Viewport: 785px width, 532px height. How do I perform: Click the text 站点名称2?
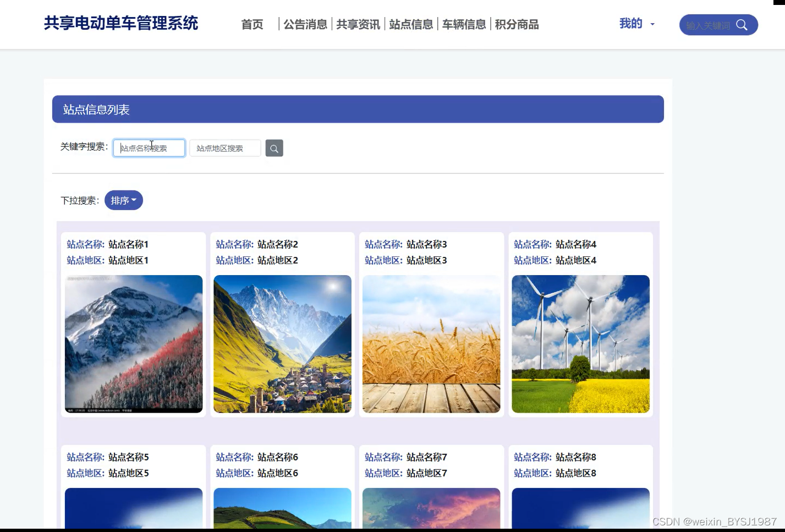tap(277, 244)
